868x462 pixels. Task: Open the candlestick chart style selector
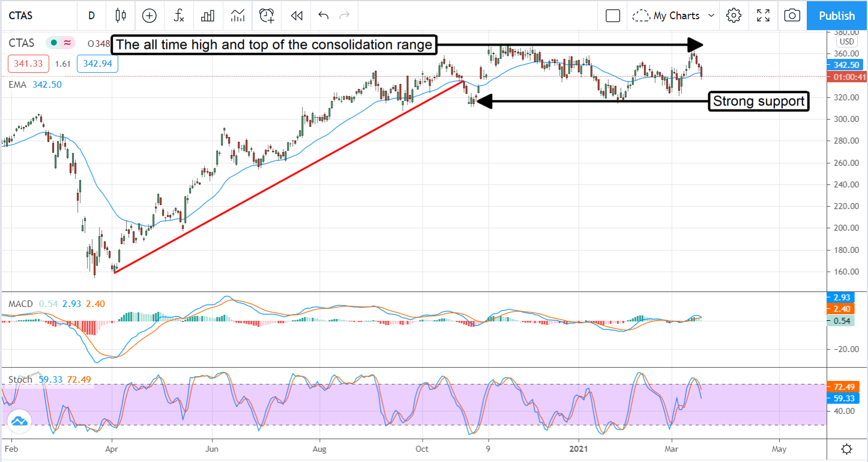click(121, 16)
